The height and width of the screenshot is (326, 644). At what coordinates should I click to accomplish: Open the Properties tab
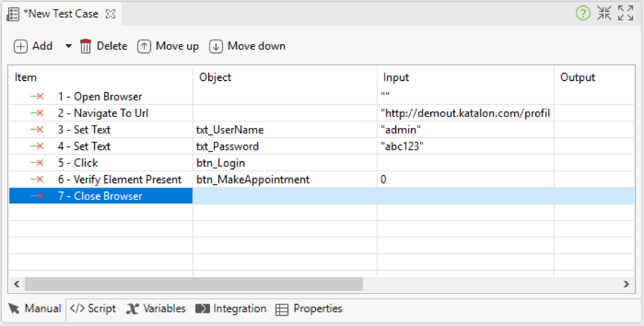tap(309, 308)
